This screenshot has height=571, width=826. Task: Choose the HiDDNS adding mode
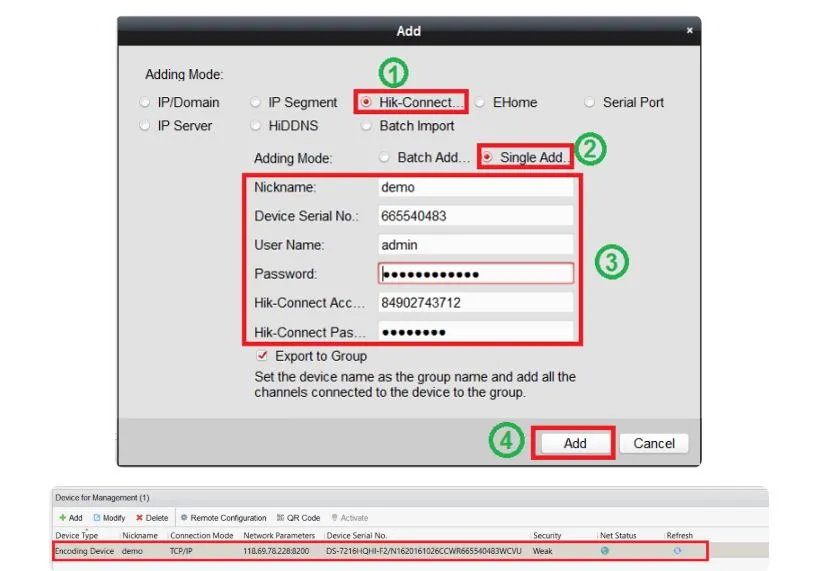point(255,126)
